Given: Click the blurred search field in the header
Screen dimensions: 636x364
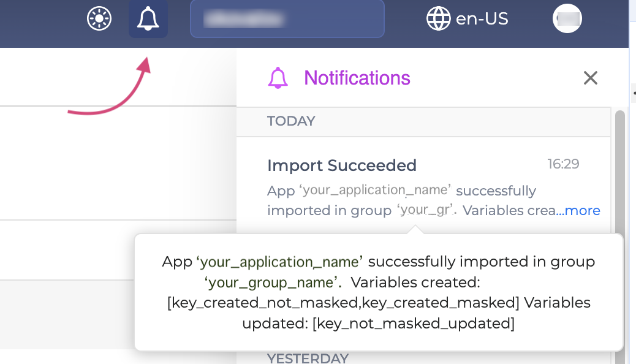Looking at the screenshot, I should pos(287,18).
